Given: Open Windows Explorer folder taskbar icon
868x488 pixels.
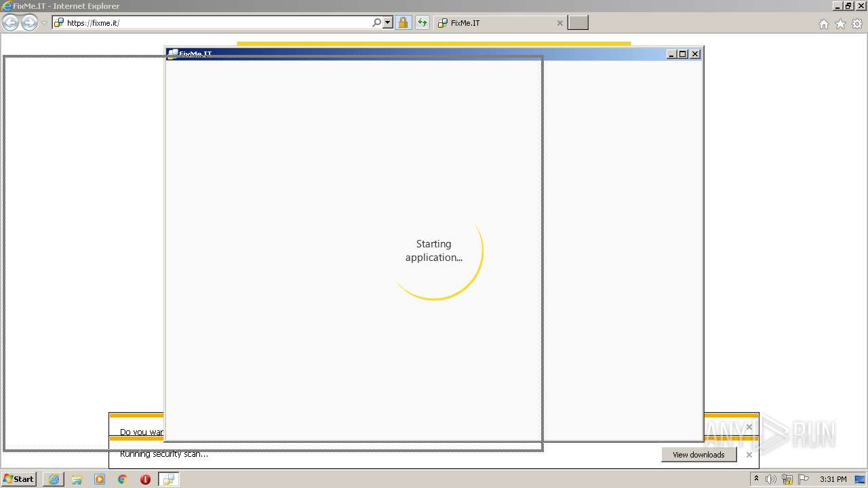Looking at the screenshot, I should pyautogui.click(x=77, y=479).
